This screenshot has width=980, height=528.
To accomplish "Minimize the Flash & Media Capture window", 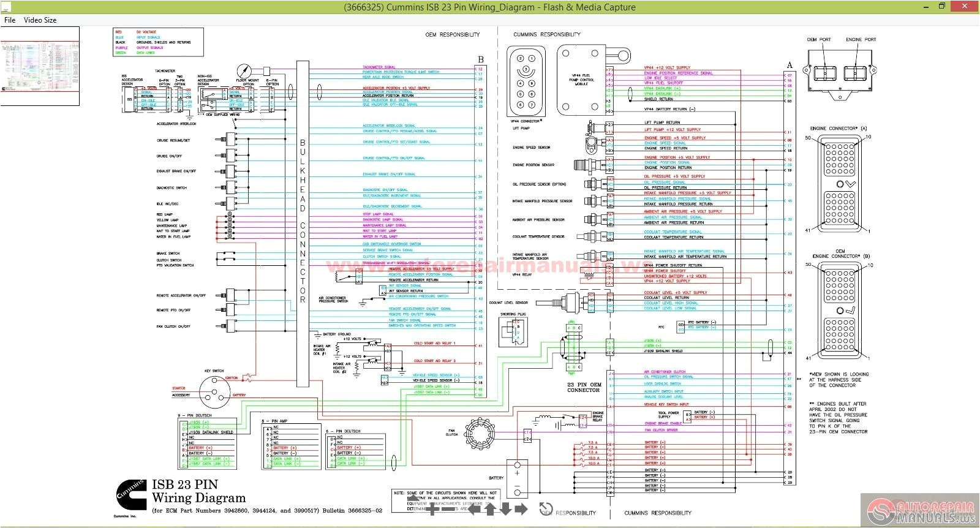I will click(925, 7).
